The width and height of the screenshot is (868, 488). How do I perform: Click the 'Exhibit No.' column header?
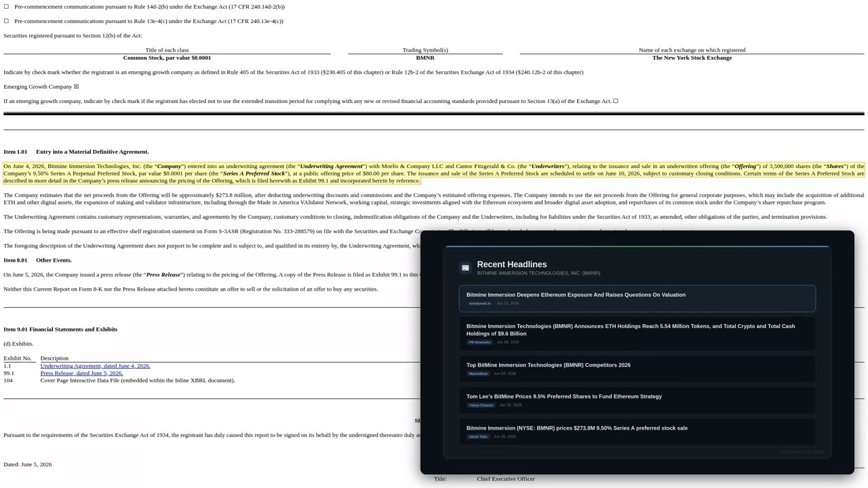tap(18, 359)
